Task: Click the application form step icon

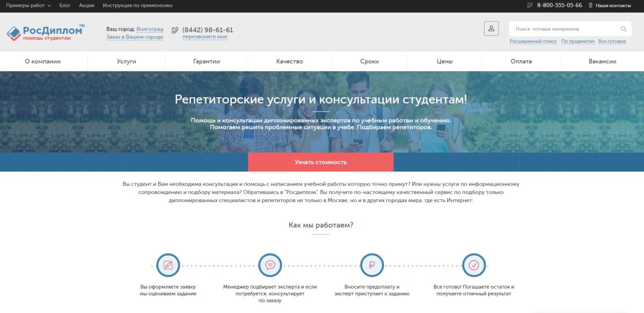Action: 168,265
